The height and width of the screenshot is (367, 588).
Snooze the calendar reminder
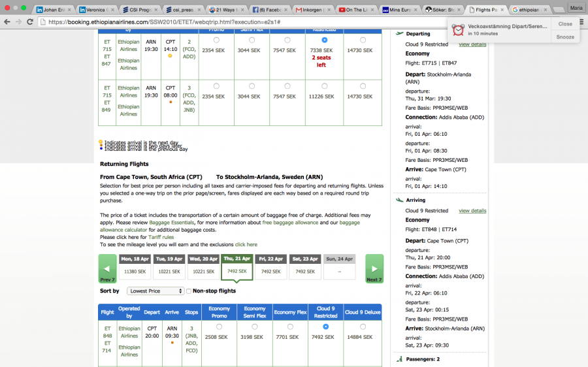click(565, 37)
